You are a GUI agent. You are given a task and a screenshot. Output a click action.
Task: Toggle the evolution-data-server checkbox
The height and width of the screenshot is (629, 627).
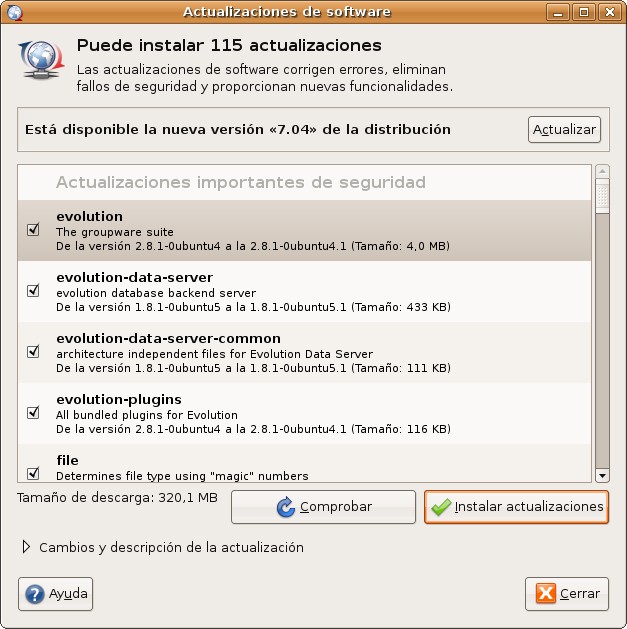pyautogui.click(x=33, y=290)
